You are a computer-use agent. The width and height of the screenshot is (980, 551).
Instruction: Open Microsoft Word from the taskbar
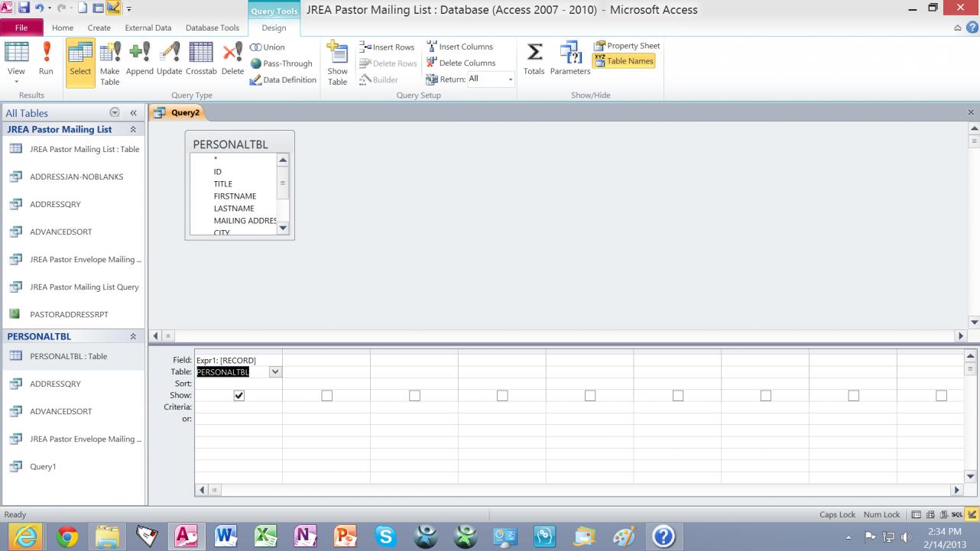(x=226, y=537)
